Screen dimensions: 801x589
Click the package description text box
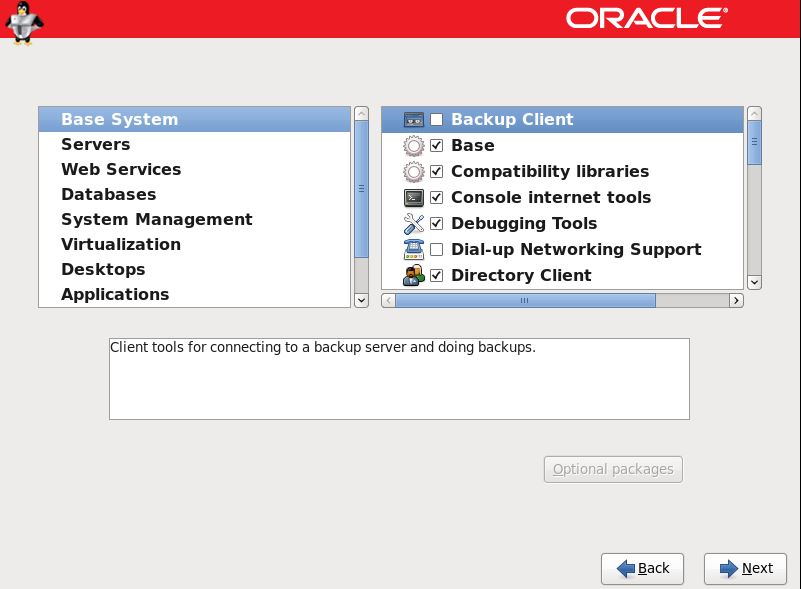(399, 379)
